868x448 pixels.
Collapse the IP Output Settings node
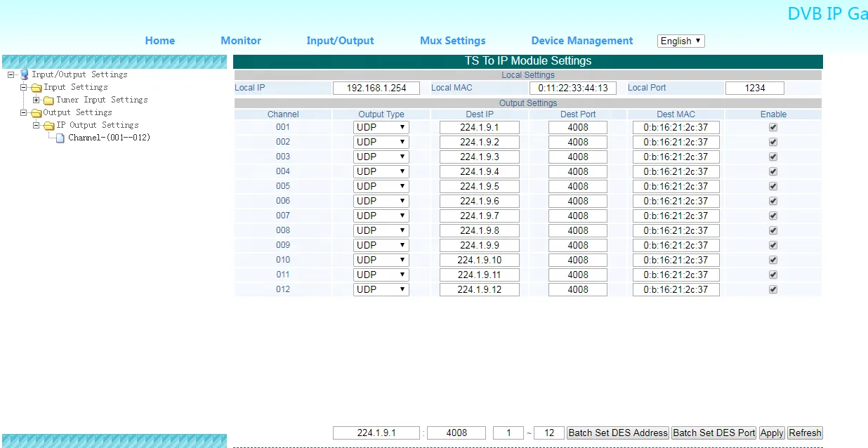[x=36, y=126]
